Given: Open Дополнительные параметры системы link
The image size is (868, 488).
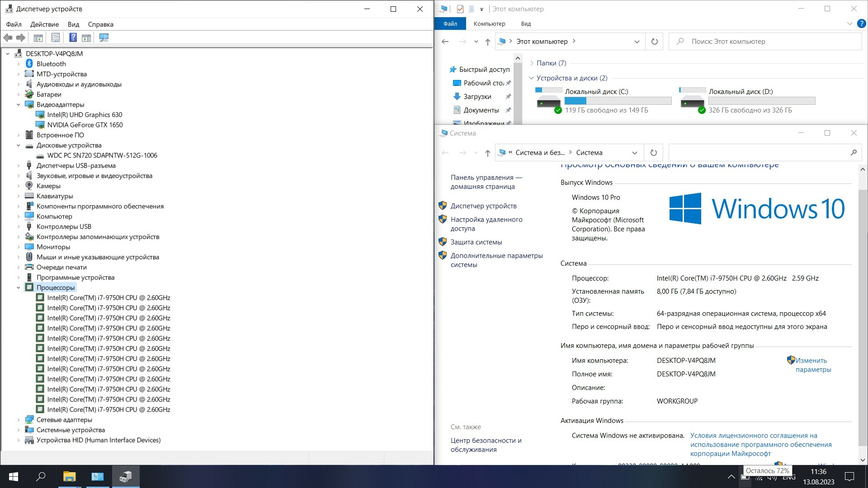Looking at the screenshot, I should (x=496, y=260).
